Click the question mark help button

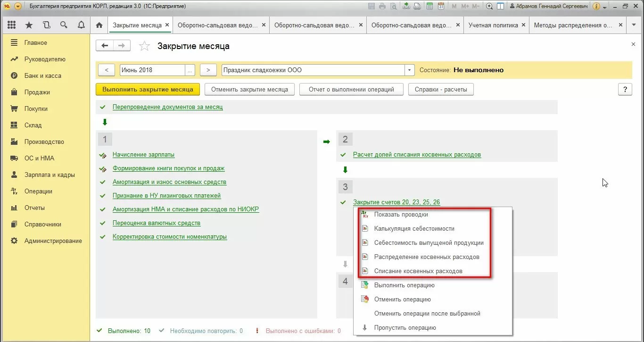625,89
